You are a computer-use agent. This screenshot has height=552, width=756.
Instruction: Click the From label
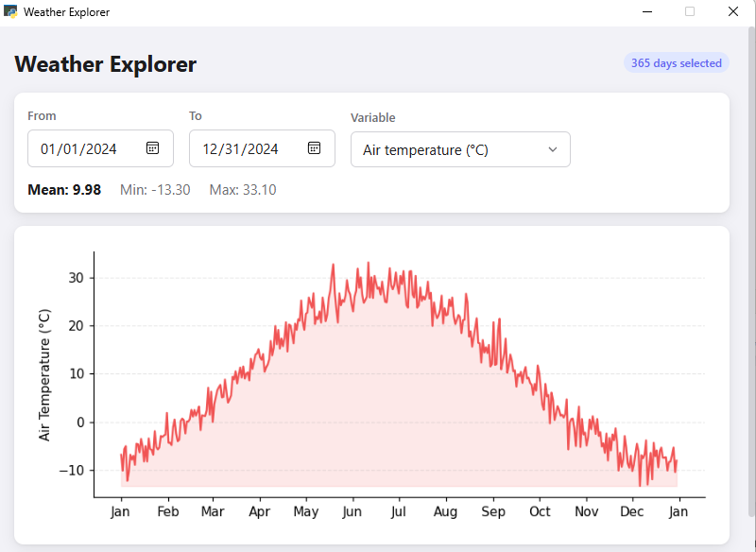42,115
